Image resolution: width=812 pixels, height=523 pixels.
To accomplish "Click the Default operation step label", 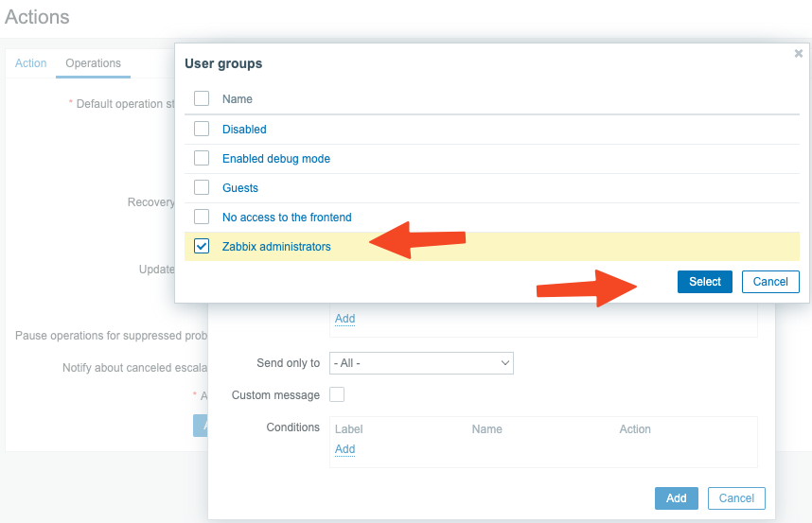I will tap(125, 104).
